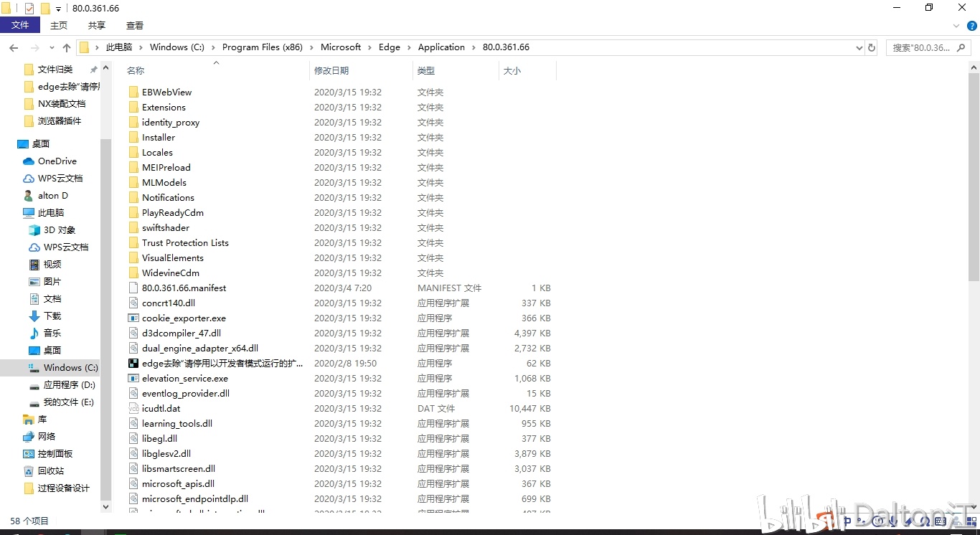The height and width of the screenshot is (535, 980).
Task: Click Microsoft in the address breadcrumb
Action: click(x=341, y=47)
